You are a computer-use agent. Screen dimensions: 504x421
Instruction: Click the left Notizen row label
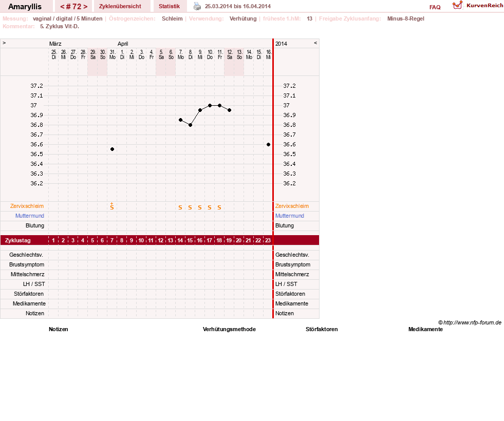tap(35, 313)
